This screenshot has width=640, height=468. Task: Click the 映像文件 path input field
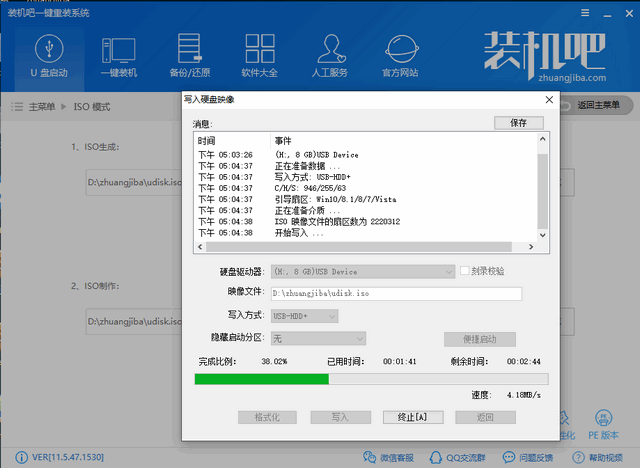click(397, 294)
